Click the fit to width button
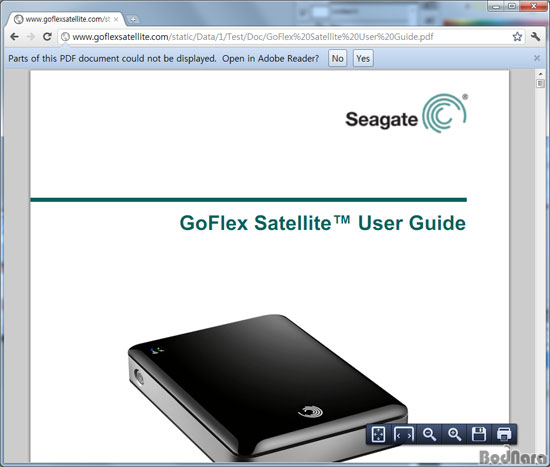This screenshot has width=550, height=467. (x=404, y=434)
